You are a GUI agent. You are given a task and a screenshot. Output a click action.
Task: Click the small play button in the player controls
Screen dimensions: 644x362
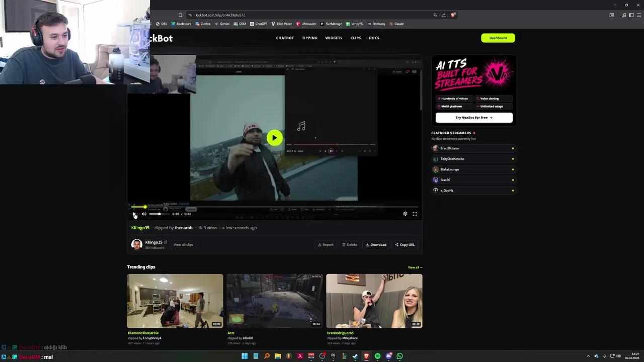134,214
